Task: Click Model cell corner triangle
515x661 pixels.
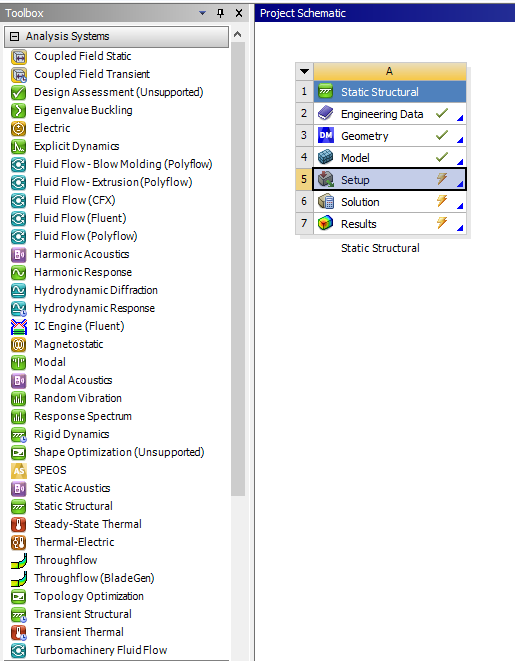Action: pyautogui.click(x=460, y=162)
